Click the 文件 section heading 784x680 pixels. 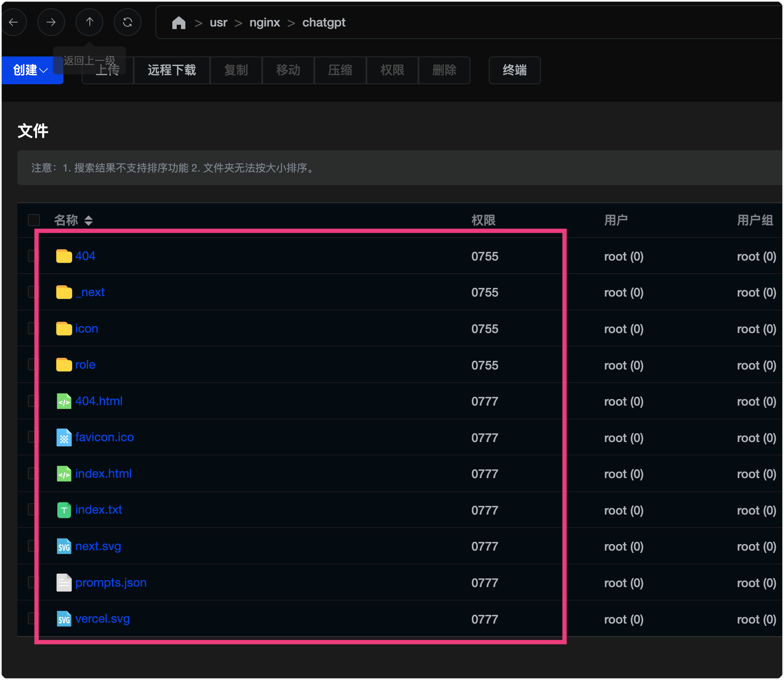click(33, 131)
